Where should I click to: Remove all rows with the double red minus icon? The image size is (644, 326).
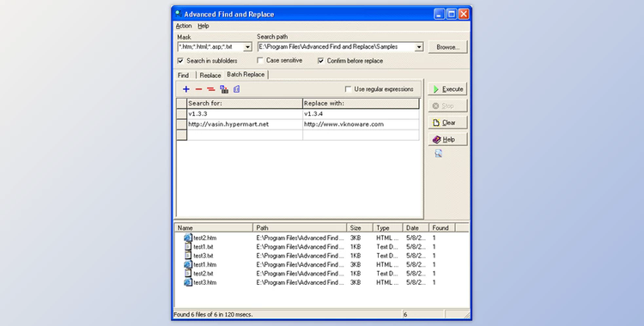[211, 89]
